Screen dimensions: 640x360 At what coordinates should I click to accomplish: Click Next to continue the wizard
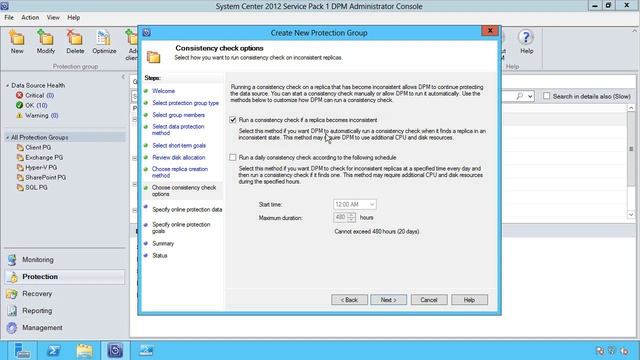[x=389, y=300]
